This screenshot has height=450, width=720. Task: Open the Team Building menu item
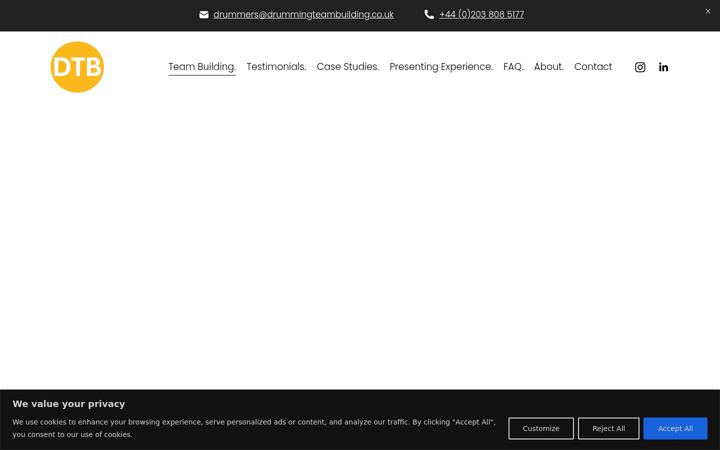(x=202, y=67)
